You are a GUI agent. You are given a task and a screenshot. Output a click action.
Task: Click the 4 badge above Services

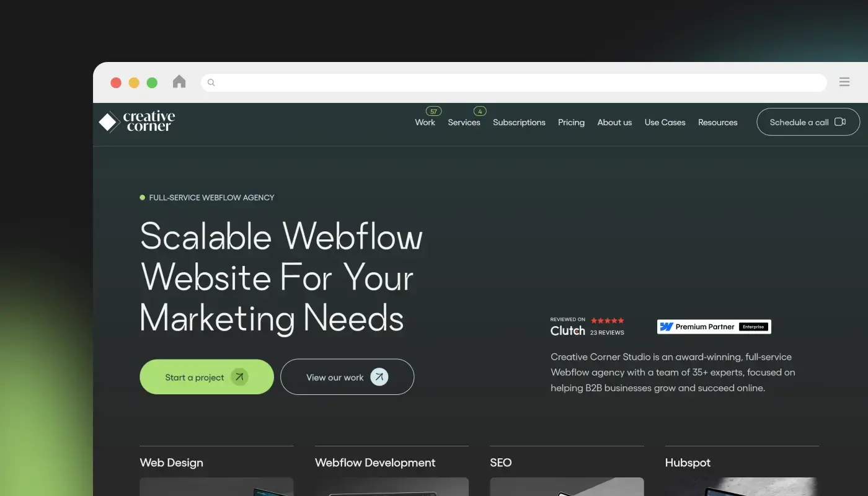(x=480, y=112)
